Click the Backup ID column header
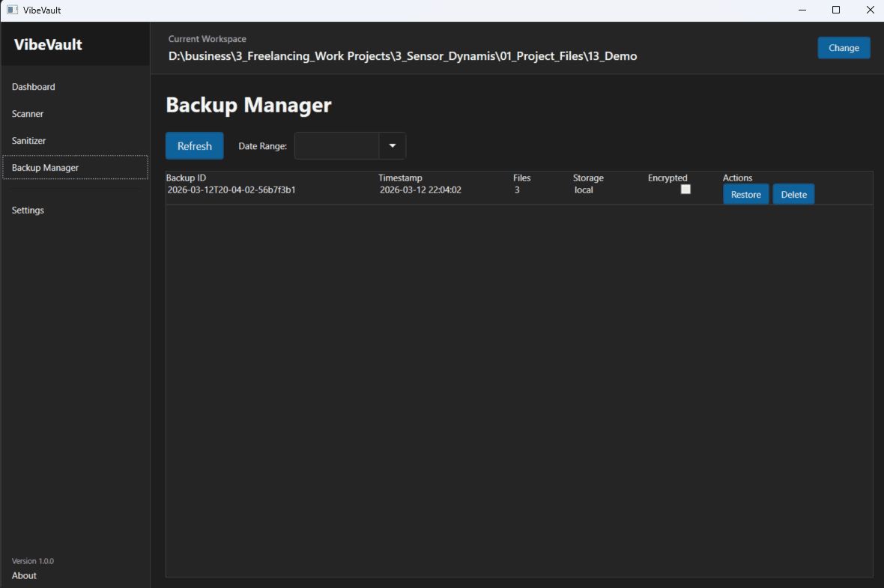 point(187,178)
